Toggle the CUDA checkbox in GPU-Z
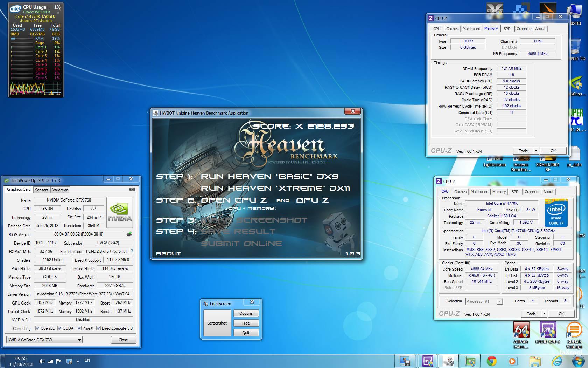588x368 pixels. (59, 328)
